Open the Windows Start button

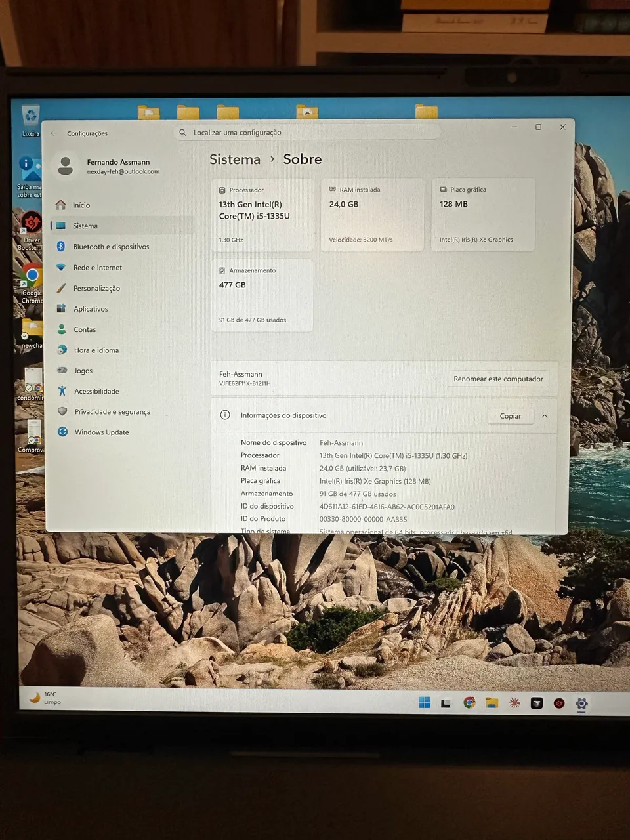pyautogui.click(x=425, y=703)
